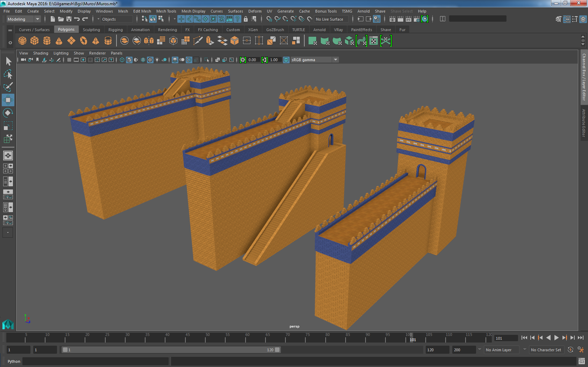Toggle textured display in viewport

[x=150, y=60]
